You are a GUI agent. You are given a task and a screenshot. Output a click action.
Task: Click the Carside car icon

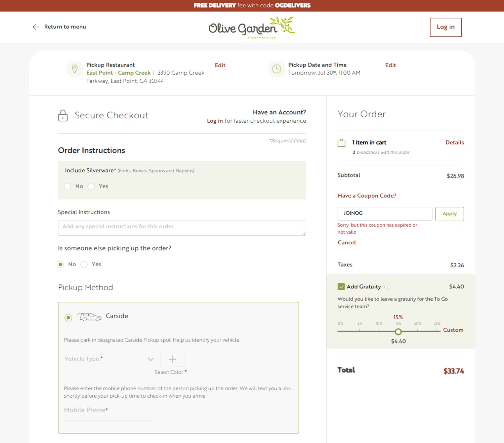(x=89, y=317)
